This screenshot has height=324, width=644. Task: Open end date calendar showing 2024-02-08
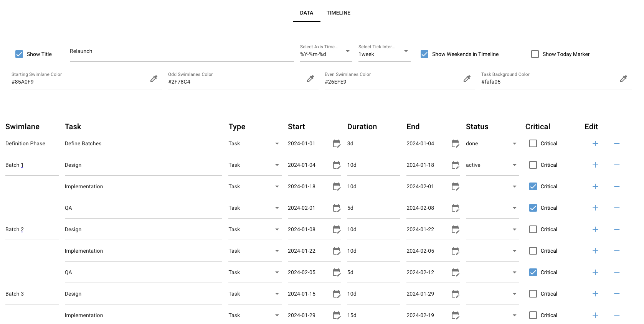pos(455,208)
